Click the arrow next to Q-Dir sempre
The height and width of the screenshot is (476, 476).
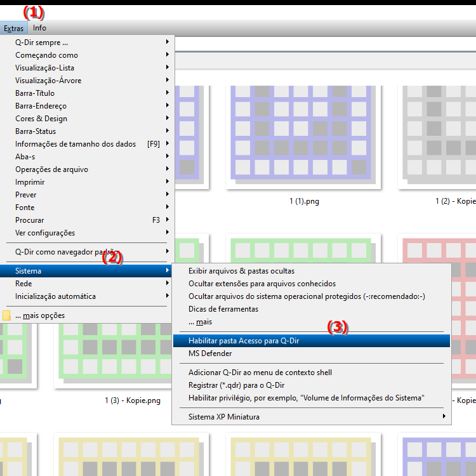click(168, 42)
